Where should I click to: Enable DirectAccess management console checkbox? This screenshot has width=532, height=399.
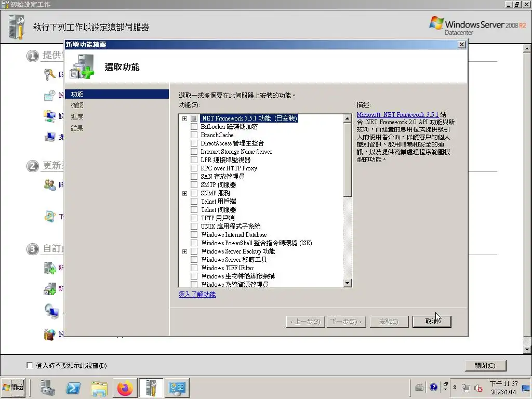point(194,143)
